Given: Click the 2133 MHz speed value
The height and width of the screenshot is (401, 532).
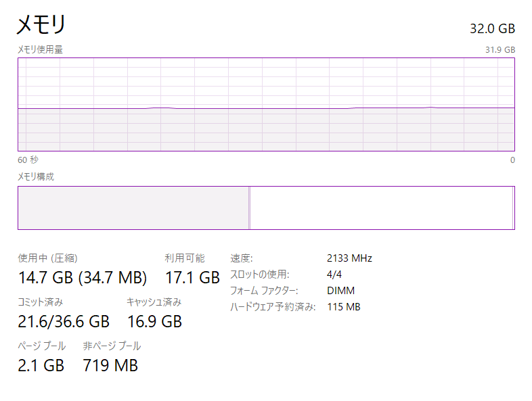Looking at the screenshot, I should pyautogui.click(x=349, y=258).
